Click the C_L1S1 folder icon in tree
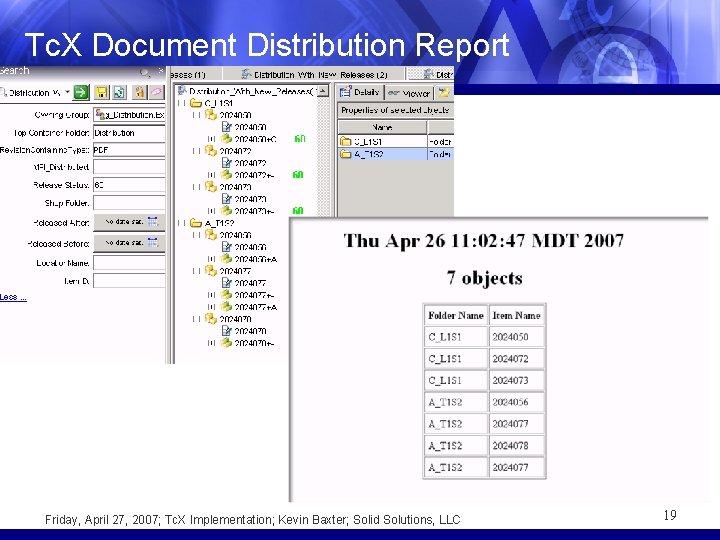The width and height of the screenshot is (720, 540). coord(196,103)
